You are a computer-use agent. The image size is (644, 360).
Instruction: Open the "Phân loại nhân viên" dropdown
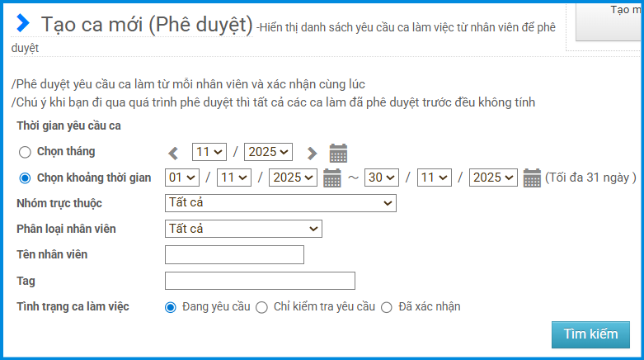pyautogui.click(x=243, y=229)
